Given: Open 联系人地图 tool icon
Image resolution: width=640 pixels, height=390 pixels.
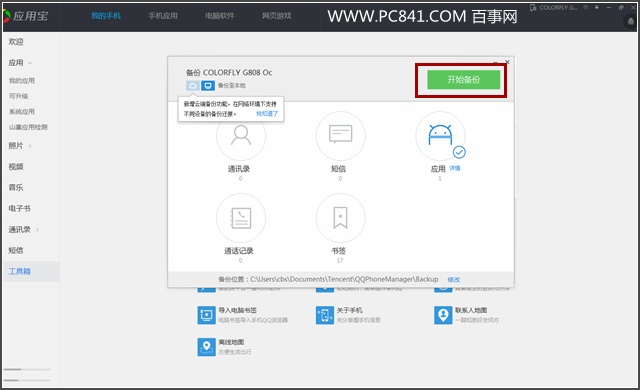Looking at the screenshot, I should pyautogui.click(x=443, y=315).
